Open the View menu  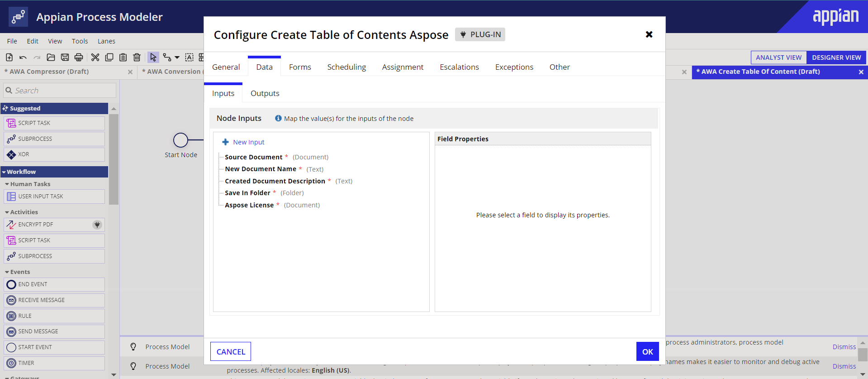point(55,41)
